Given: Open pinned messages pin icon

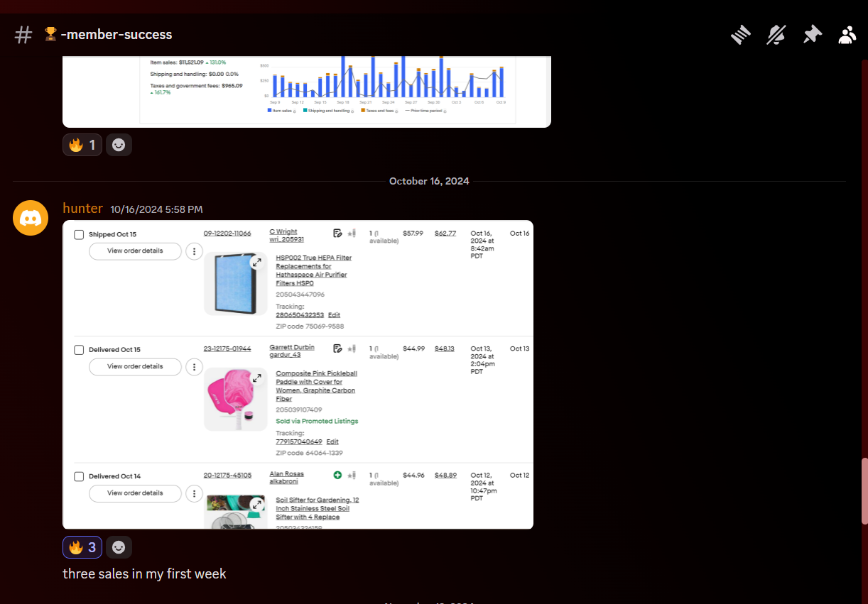Looking at the screenshot, I should click(812, 35).
